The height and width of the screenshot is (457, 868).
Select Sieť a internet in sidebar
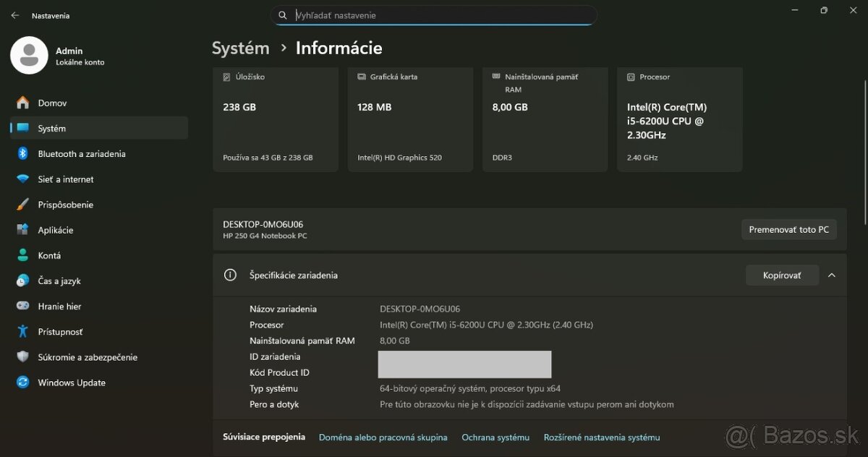pyautogui.click(x=64, y=179)
